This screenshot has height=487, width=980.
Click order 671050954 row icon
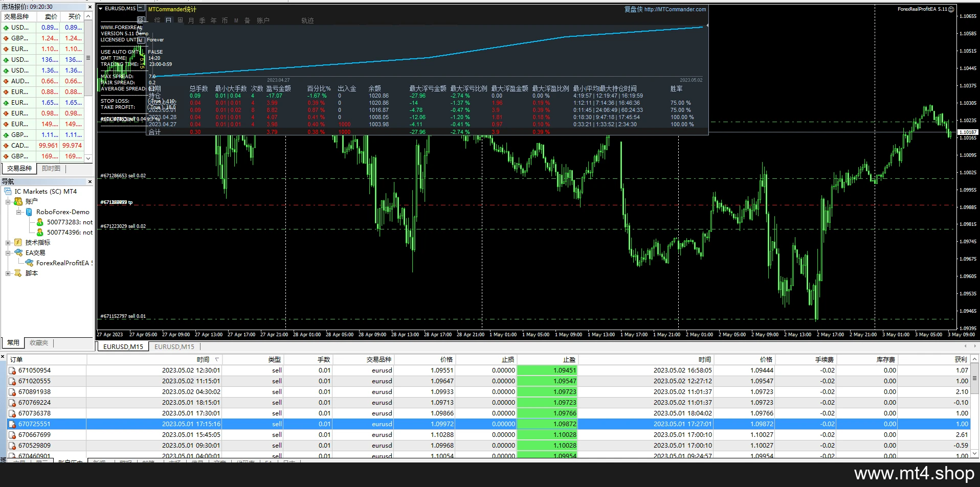tap(12, 370)
